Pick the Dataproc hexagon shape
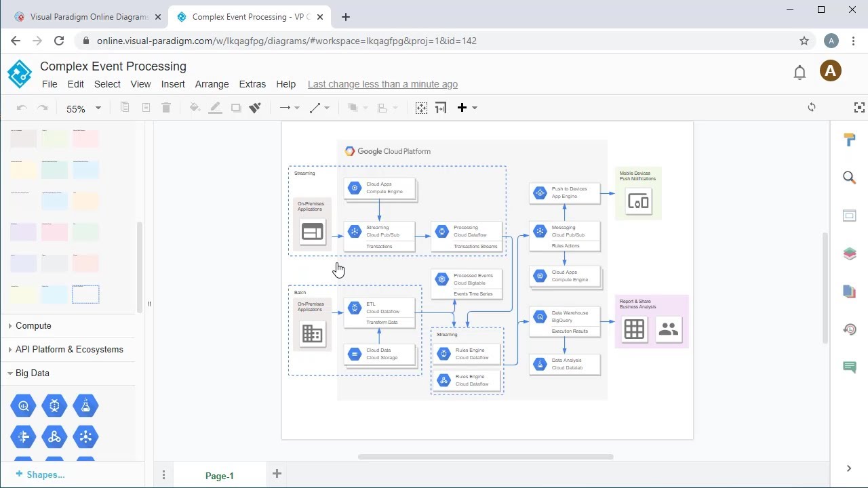Screen dimensions: 868x488 click(54, 437)
